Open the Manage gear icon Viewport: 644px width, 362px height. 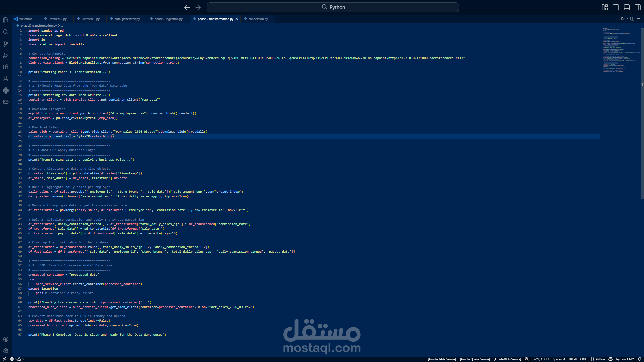click(6, 351)
